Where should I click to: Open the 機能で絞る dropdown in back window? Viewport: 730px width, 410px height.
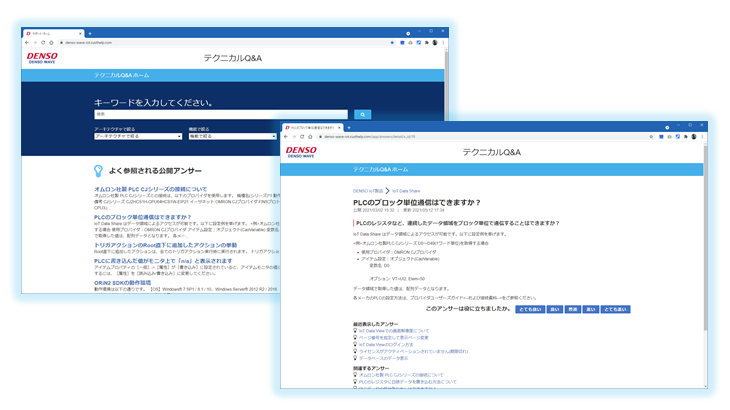click(232, 136)
